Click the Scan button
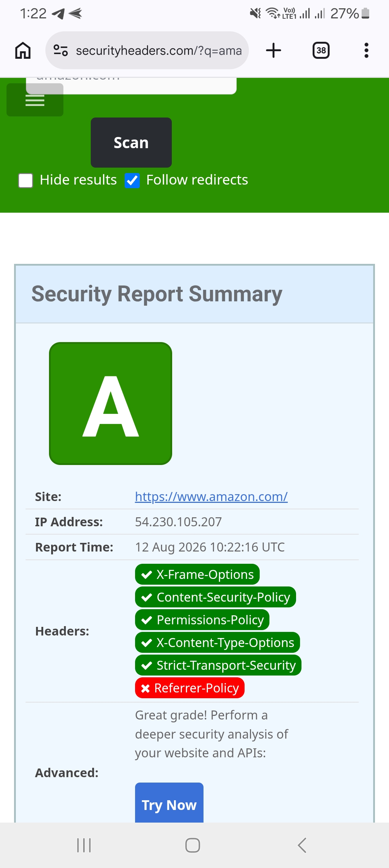 [x=131, y=142]
